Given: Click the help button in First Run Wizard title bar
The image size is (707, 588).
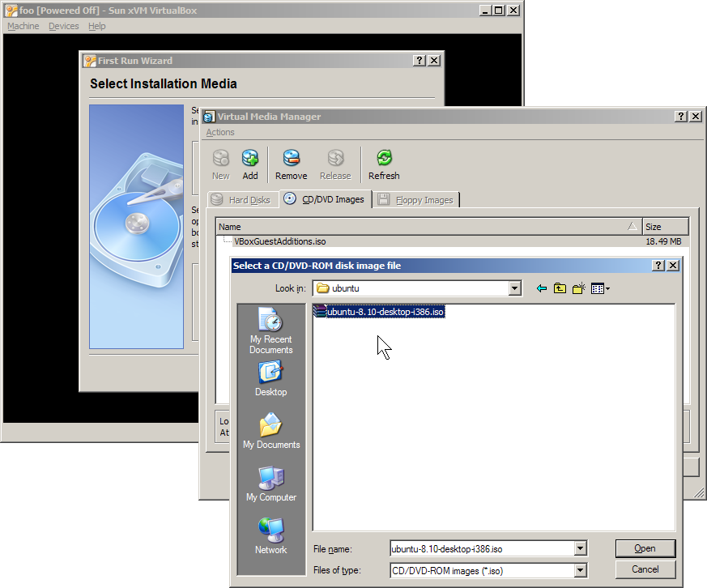Looking at the screenshot, I should click(420, 61).
